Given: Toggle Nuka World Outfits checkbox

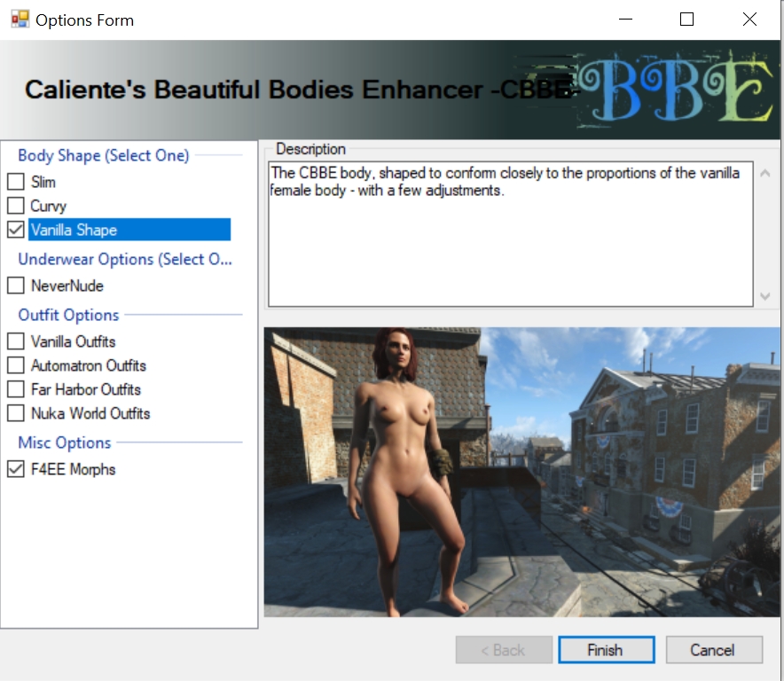Looking at the screenshot, I should [15, 413].
